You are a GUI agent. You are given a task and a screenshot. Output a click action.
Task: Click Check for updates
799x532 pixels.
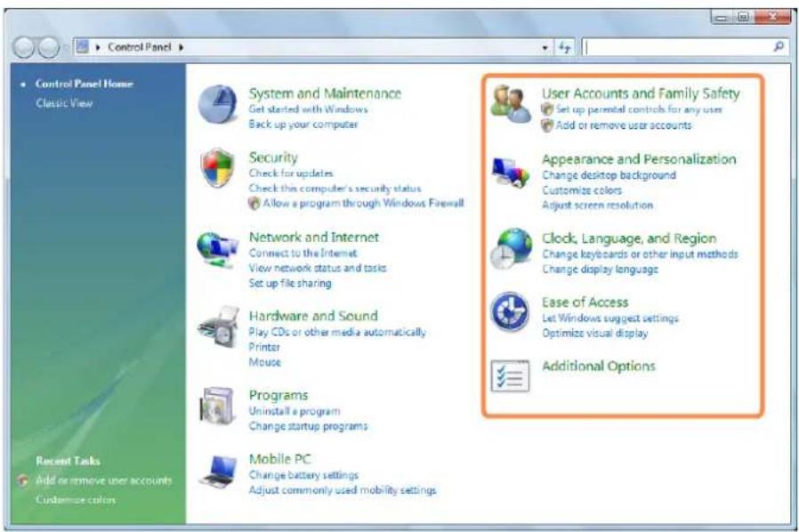click(290, 173)
